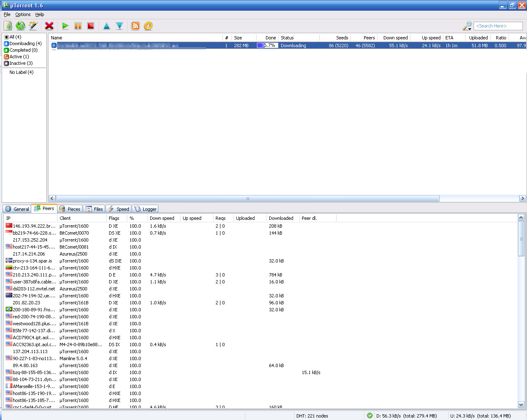The width and height of the screenshot is (527, 420).
Task: Open the RSS downloader icon
Action: [135, 26]
